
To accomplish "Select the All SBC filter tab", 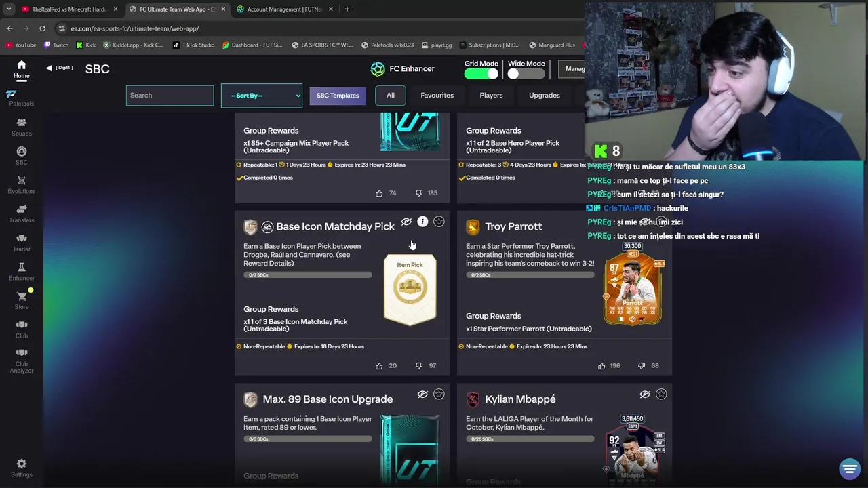I will [391, 96].
